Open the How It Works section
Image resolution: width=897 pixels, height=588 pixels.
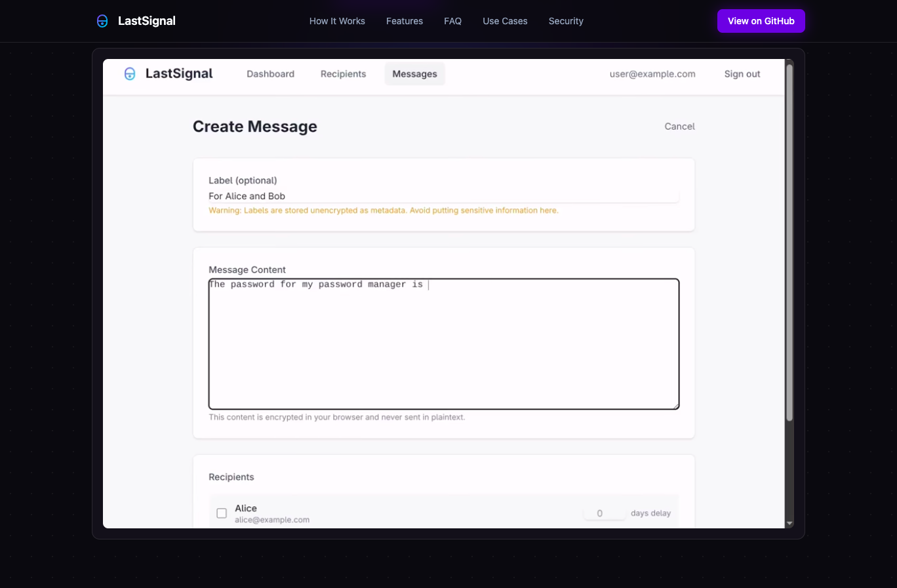tap(337, 21)
